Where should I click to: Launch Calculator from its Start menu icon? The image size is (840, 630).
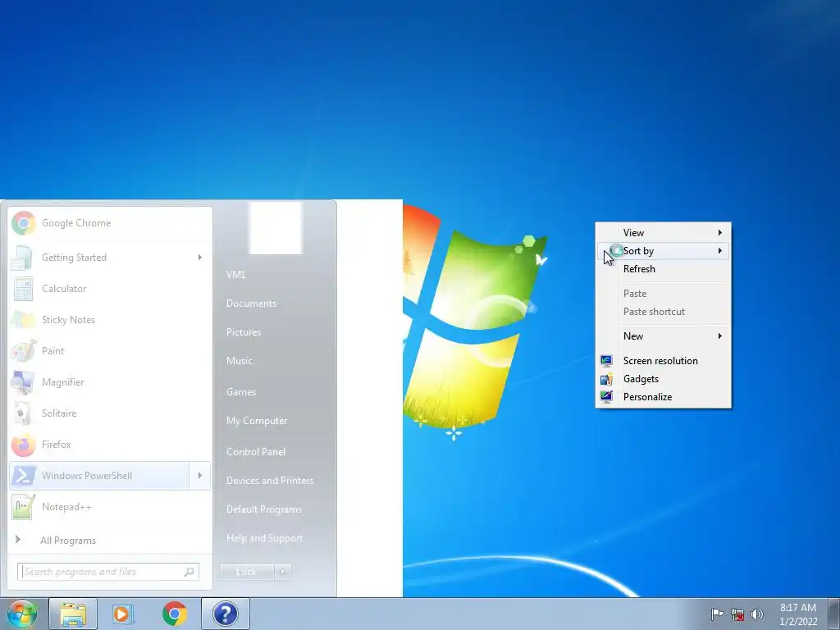(23, 289)
